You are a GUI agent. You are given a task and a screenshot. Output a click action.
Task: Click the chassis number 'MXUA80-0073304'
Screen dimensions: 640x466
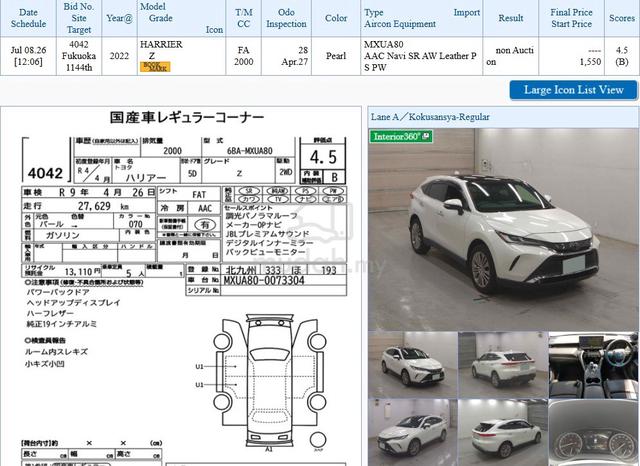[264, 280]
